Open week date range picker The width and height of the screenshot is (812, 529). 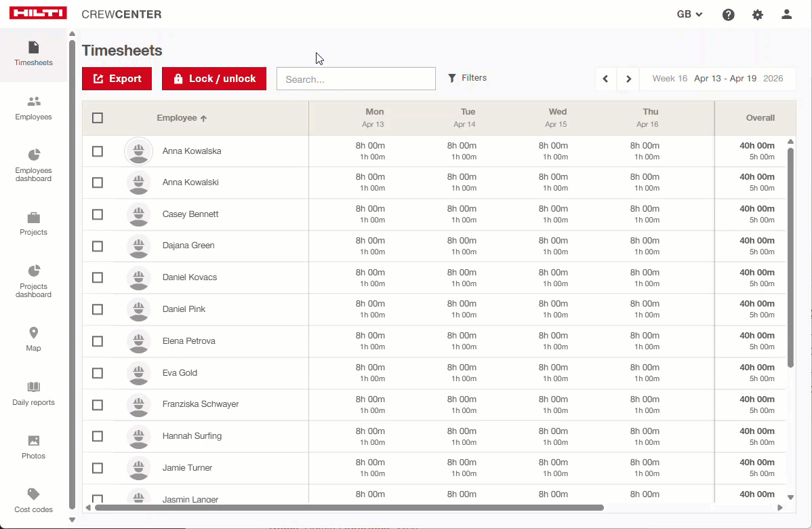click(x=717, y=79)
